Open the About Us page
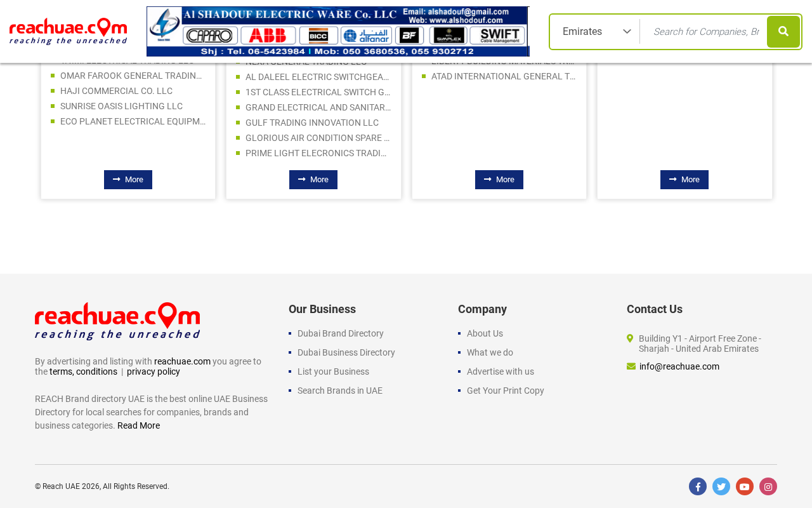812x508 pixels. pos(485,333)
